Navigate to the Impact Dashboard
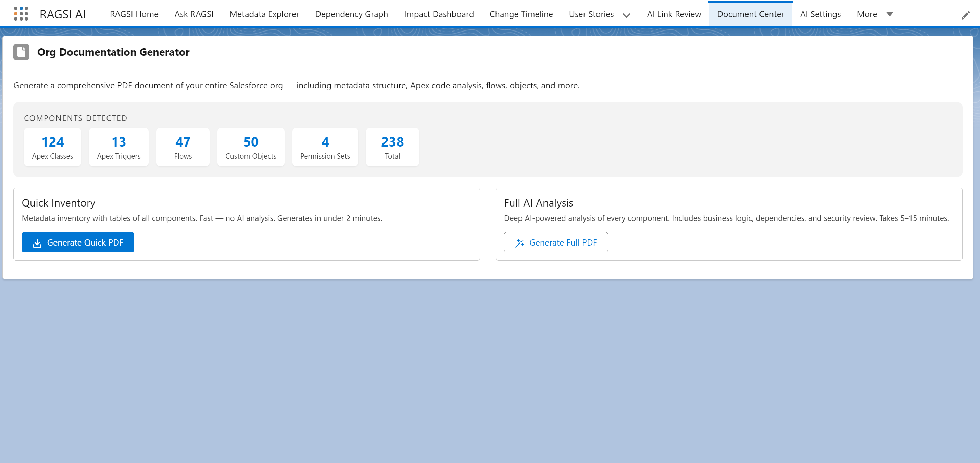The width and height of the screenshot is (980, 463). 439,14
